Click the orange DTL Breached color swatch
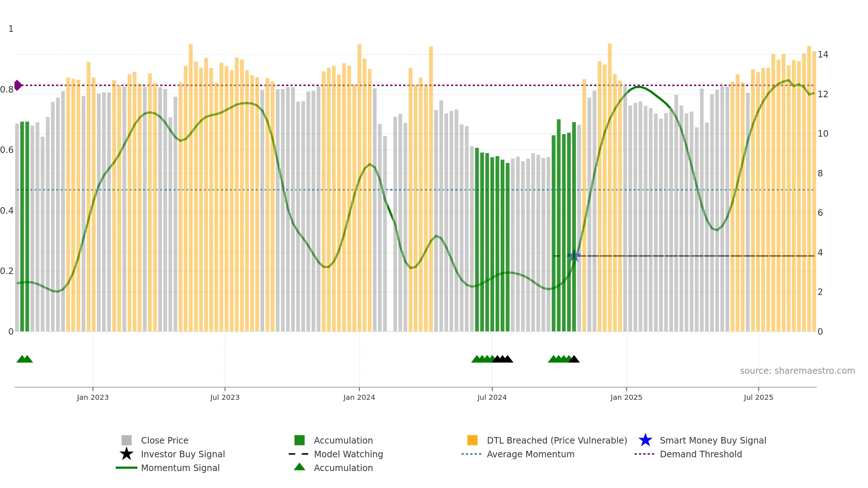This screenshot has height=488, width=868. coord(472,440)
